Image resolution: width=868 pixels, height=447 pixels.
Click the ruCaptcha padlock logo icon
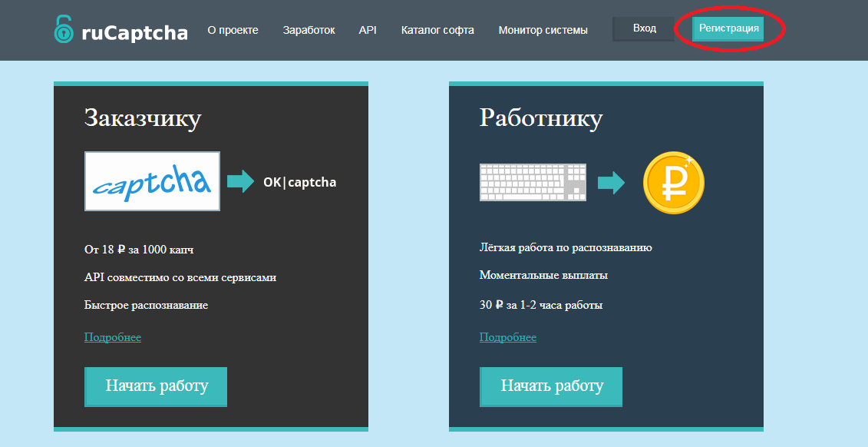click(64, 29)
